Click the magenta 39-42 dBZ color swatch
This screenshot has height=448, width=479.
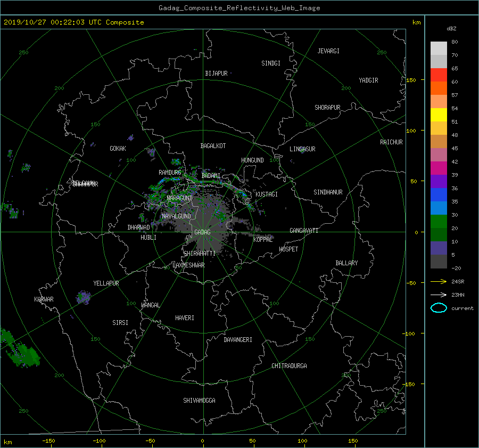[x=439, y=168]
